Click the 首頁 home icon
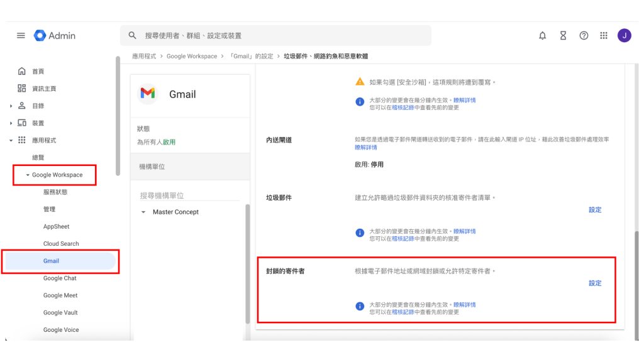 coord(22,72)
